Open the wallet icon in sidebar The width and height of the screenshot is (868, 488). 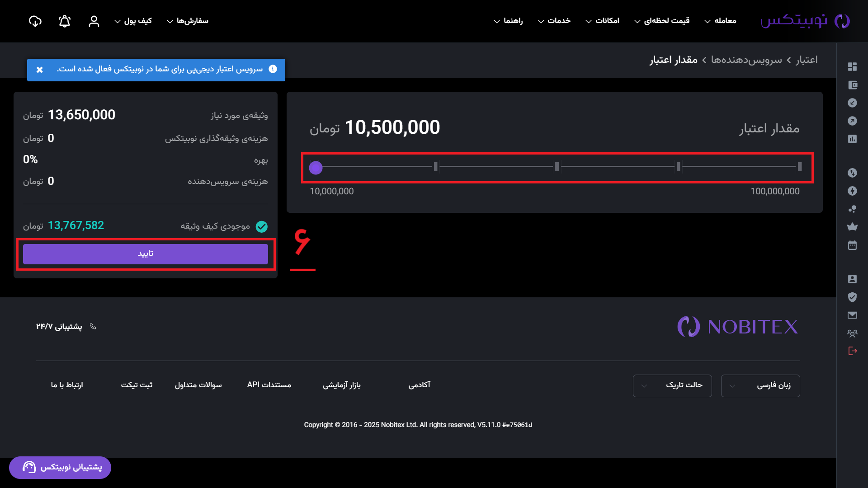[852, 85]
